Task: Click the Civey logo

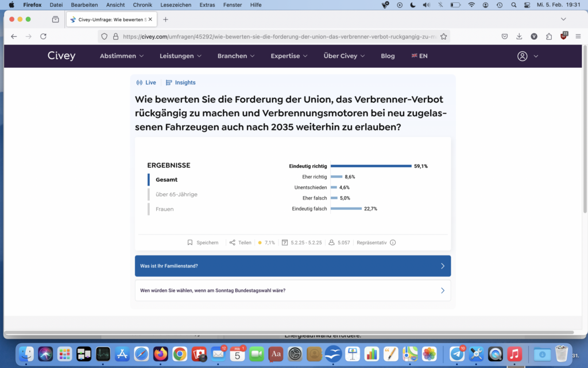Action: pyautogui.click(x=61, y=56)
